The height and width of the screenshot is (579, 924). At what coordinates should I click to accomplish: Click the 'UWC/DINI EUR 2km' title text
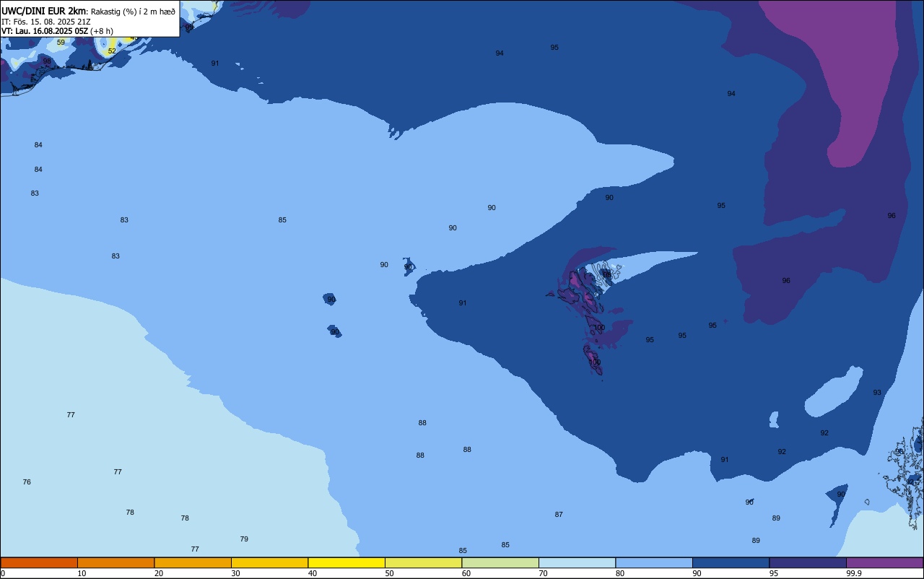44,11
